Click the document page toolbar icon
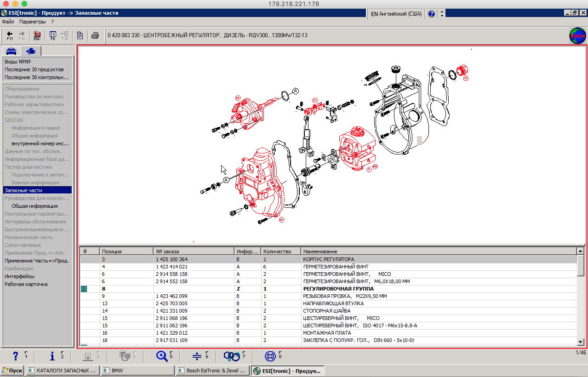Screen dimensions: 588x377 tap(80, 35)
